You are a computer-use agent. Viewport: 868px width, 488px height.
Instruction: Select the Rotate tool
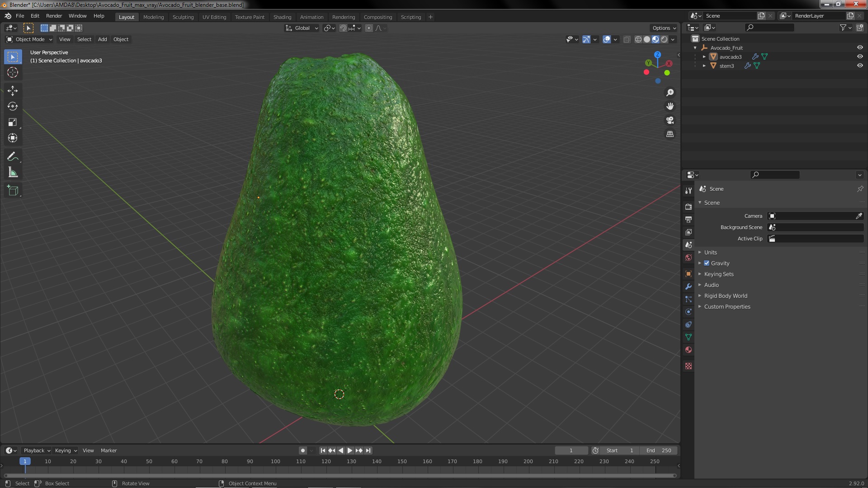pyautogui.click(x=13, y=107)
